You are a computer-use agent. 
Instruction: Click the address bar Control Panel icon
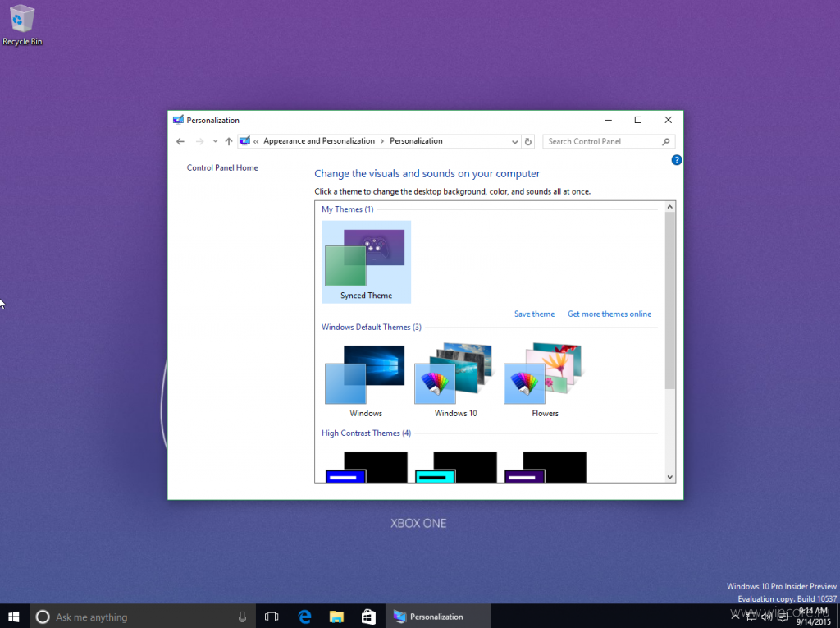click(x=244, y=141)
